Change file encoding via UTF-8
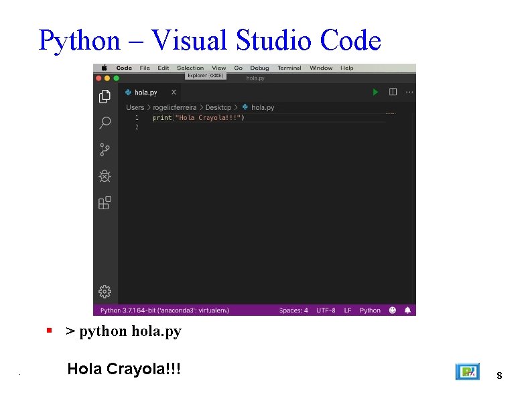The width and height of the screenshot is (532, 399). click(x=326, y=310)
